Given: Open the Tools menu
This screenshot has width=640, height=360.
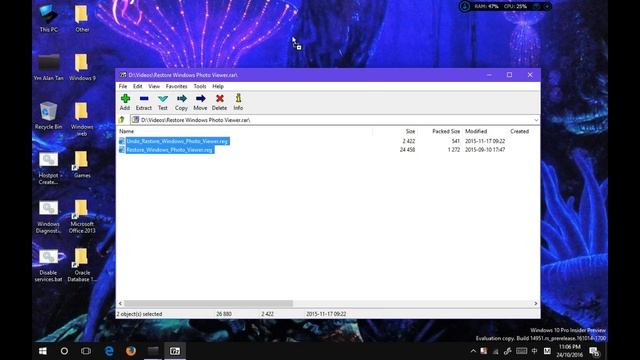Looking at the screenshot, I should (x=200, y=86).
